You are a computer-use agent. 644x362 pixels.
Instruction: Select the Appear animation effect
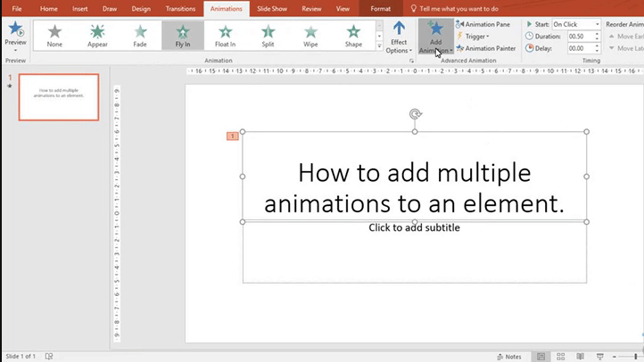97,36
